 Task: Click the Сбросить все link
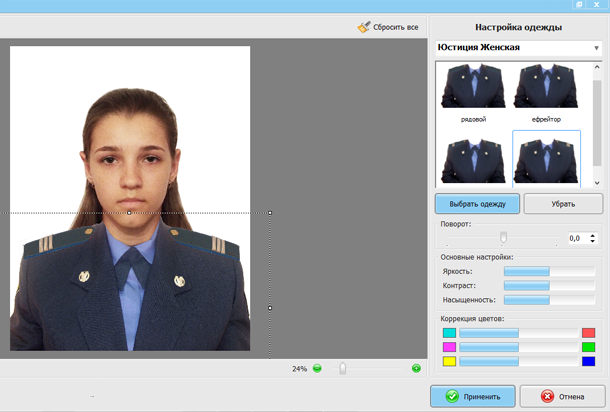coord(396,27)
